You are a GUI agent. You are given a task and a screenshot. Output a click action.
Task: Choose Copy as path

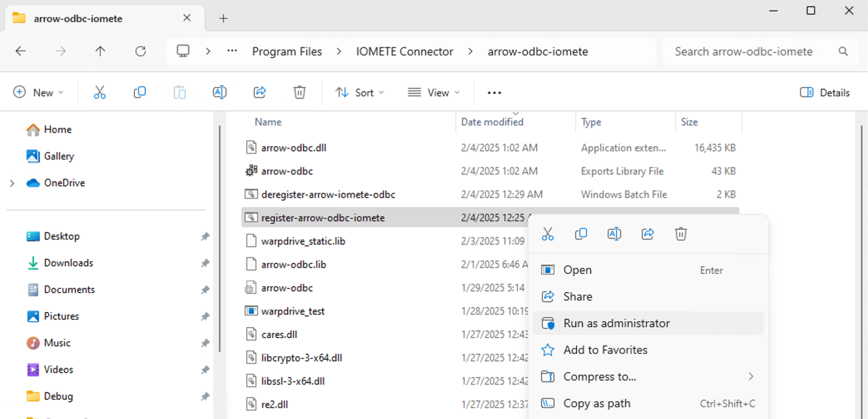(x=648, y=403)
